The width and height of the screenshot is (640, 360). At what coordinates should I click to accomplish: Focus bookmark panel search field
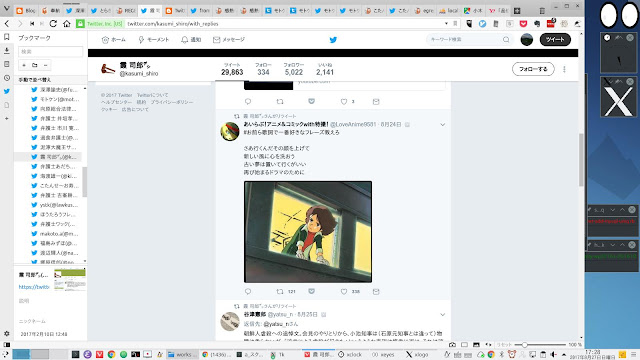tap(50, 51)
